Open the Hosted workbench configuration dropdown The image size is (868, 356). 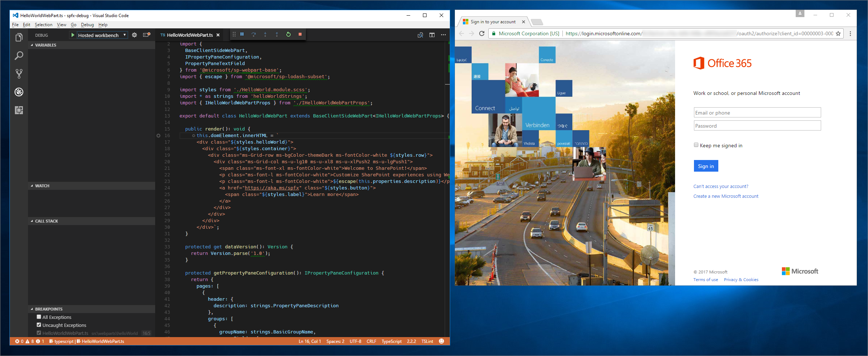[124, 35]
